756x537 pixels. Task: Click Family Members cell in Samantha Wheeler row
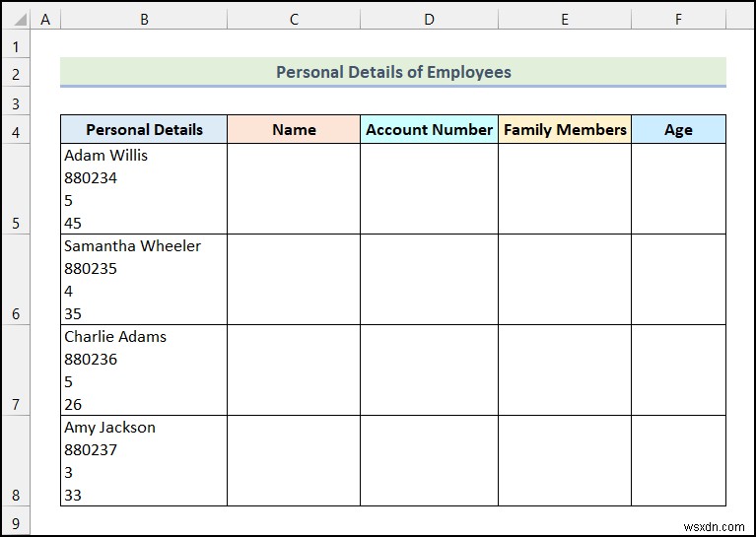pos(565,280)
